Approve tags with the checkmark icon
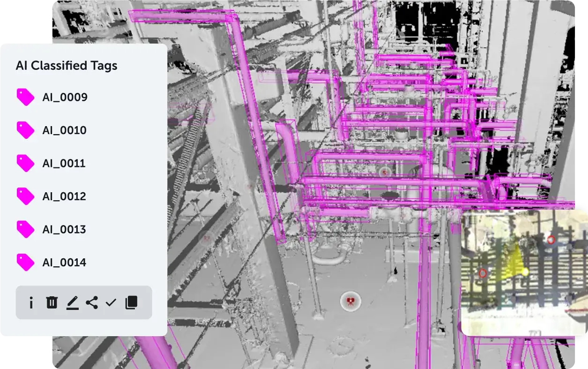 pyautogui.click(x=111, y=302)
